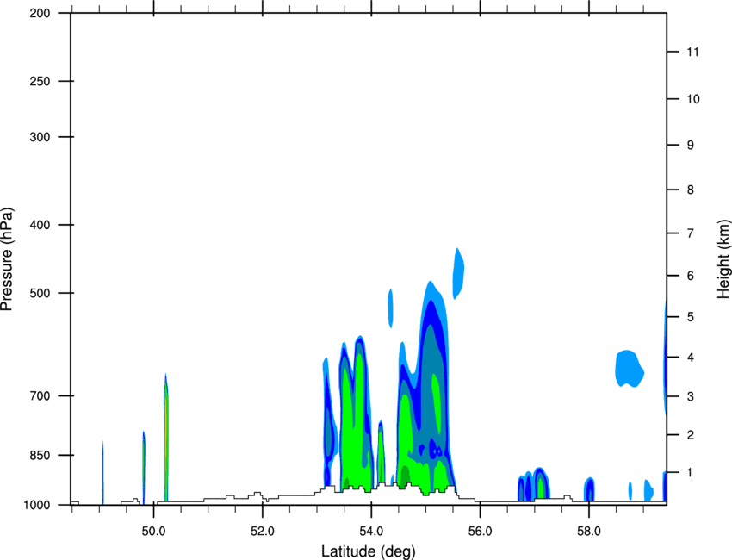Select the 850 pressure tick label
Viewport: 732px width, 560px height.
pyautogui.click(x=40, y=455)
